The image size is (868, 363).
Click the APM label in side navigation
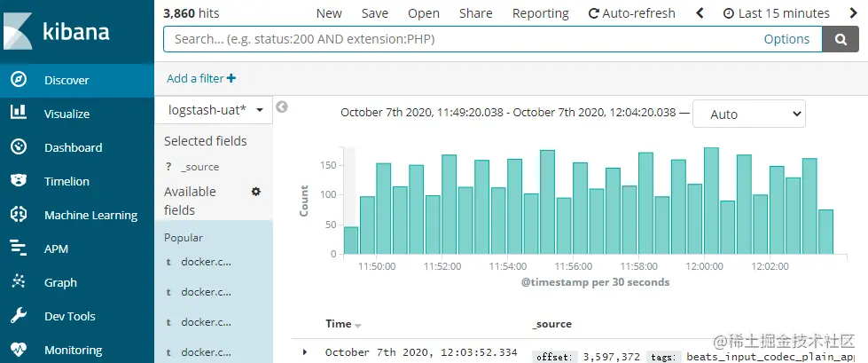coord(57,249)
